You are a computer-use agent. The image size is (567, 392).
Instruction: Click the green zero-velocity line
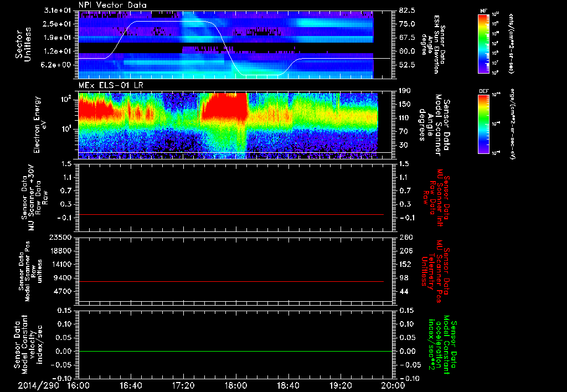(x=235, y=351)
